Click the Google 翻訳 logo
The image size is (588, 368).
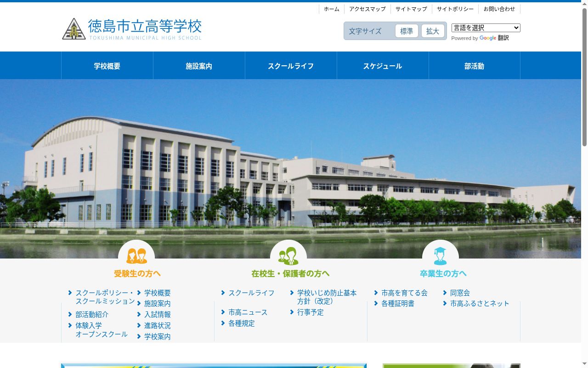[494, 38]
